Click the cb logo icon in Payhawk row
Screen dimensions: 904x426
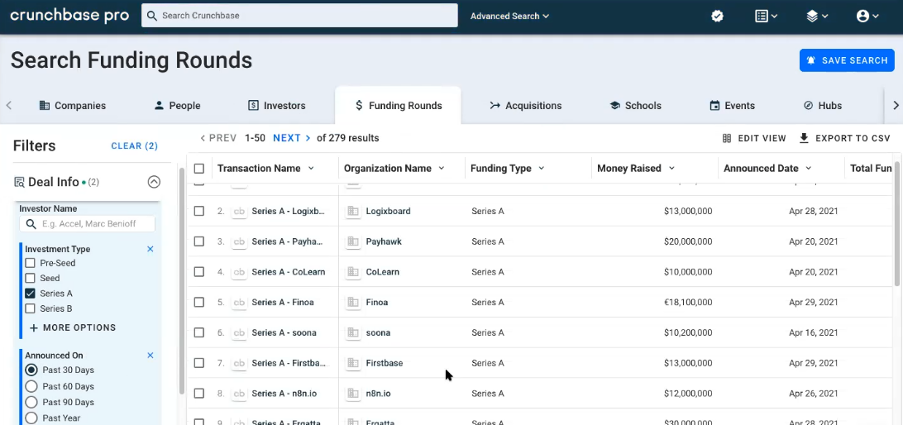pos(239,242)
